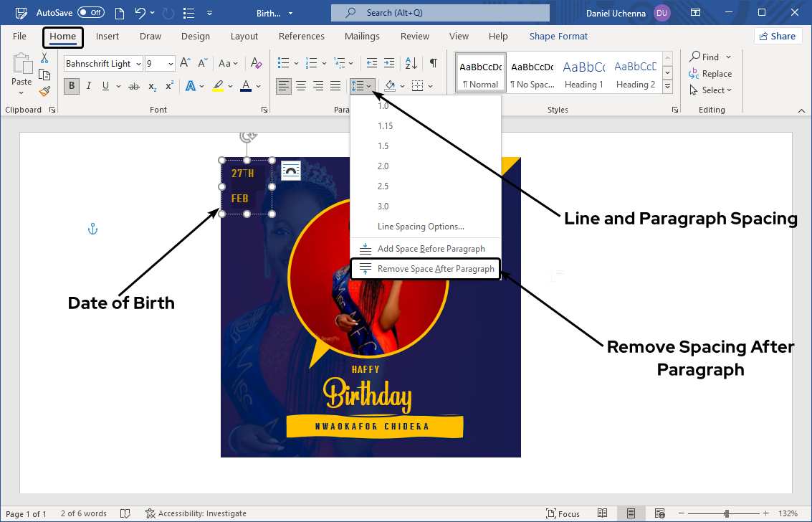Toggle Bold formatting
812x522 pixels.
(71, 86)
